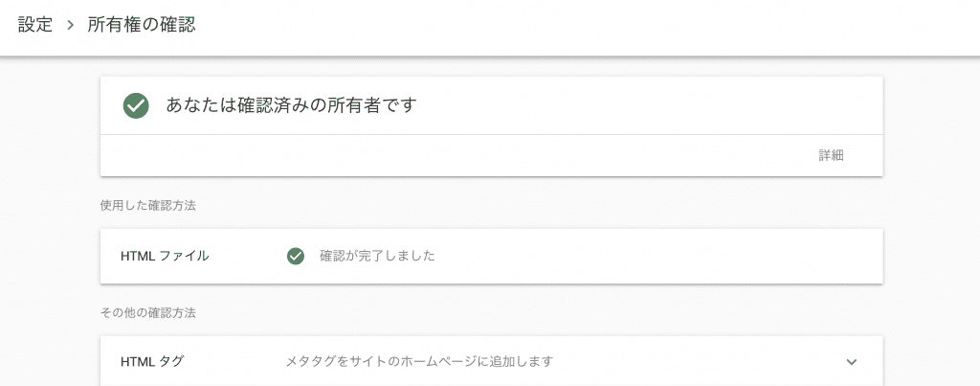Click the メタタグをサイトのホームページに追加します description
This screenshot has width=980, height=386.
(419, 362)
